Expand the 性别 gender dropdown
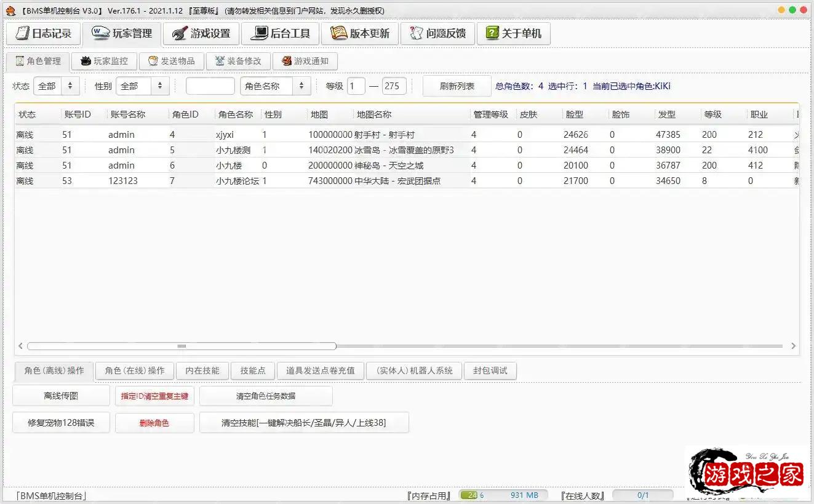 (142, 86)
